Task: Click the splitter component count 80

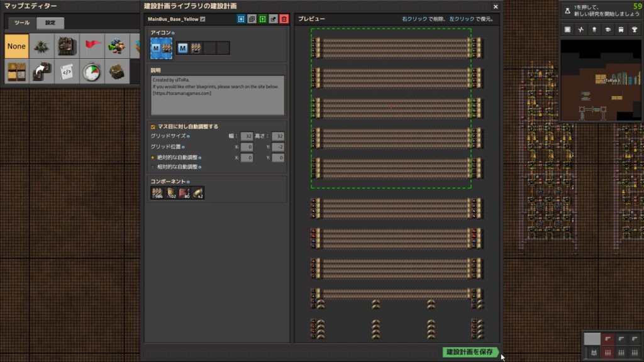Action: coord(184,193)
